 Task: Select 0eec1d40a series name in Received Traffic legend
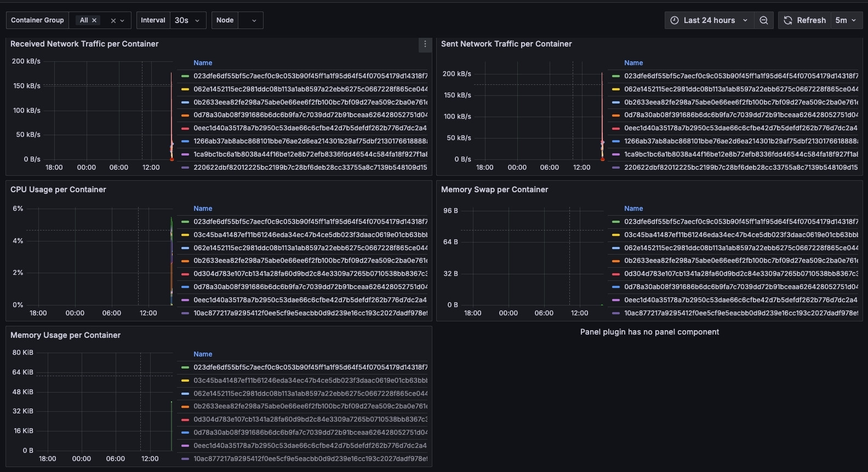coord(311,128)
